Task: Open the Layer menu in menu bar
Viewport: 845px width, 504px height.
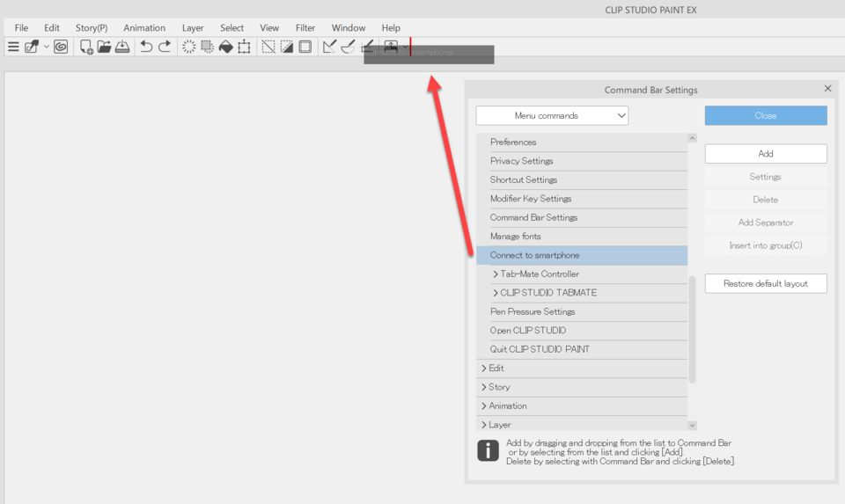Action: [x=193, y=28]
